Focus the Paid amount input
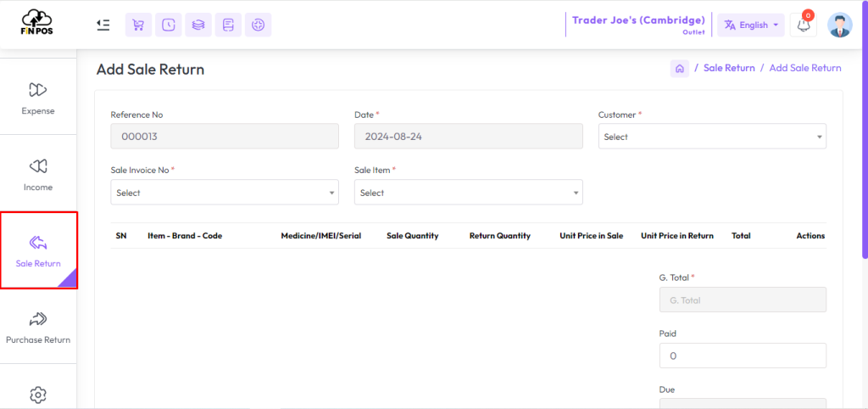Screen dimensions: 868x409 point(743,356)
